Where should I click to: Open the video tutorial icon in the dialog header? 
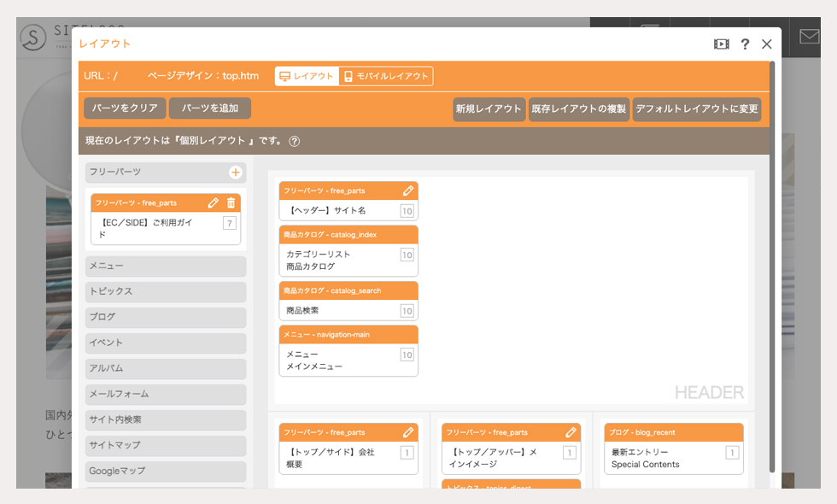[721, 44]
